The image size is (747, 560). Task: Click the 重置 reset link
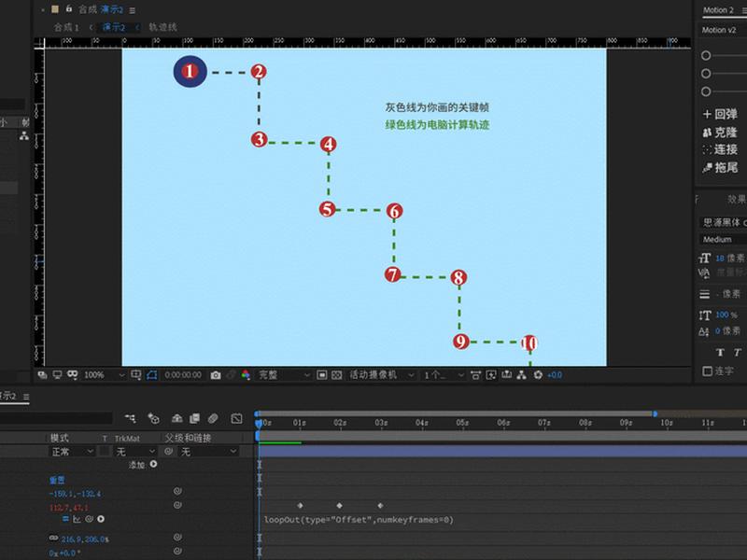click(57, 480)
